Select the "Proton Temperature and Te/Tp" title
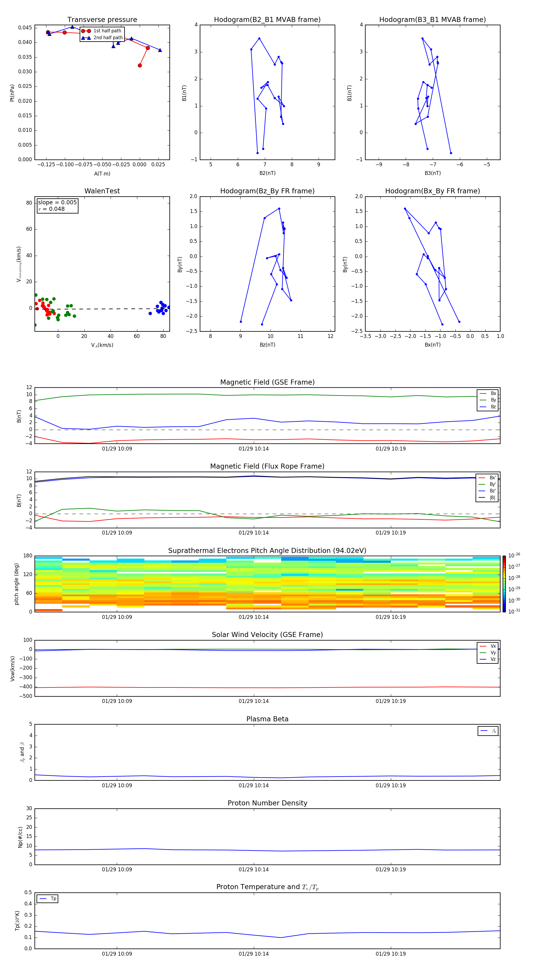The image size is (535, 980). (x=267, y=887)
